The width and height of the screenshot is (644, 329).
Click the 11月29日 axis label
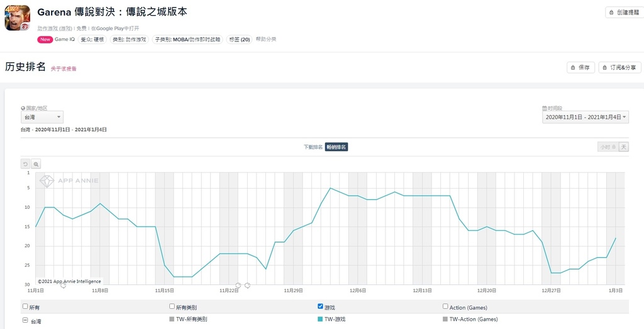[x=293, y=291]
